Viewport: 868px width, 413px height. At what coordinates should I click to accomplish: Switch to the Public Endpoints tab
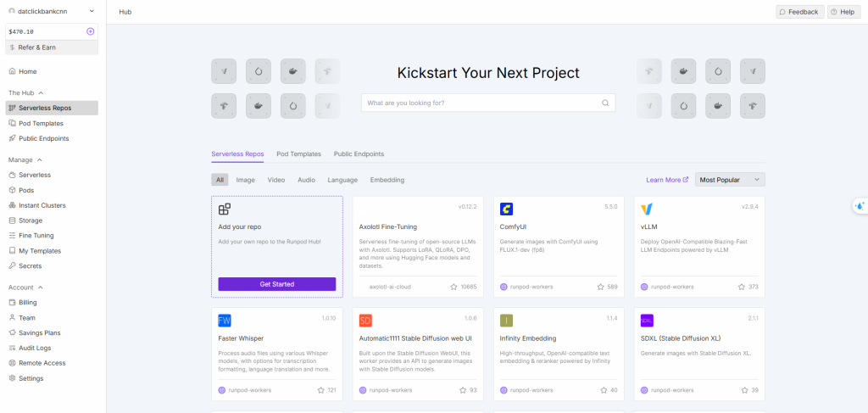coord(359,154)
